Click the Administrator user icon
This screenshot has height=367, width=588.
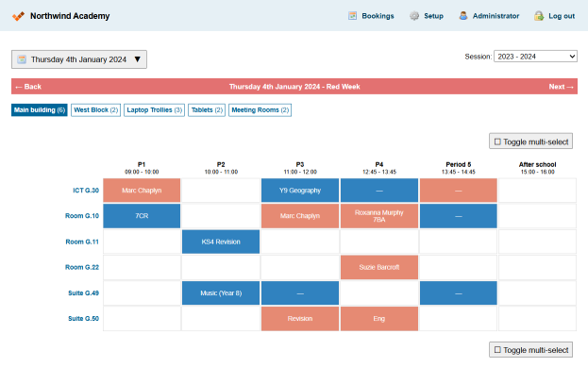click(463, 16)
